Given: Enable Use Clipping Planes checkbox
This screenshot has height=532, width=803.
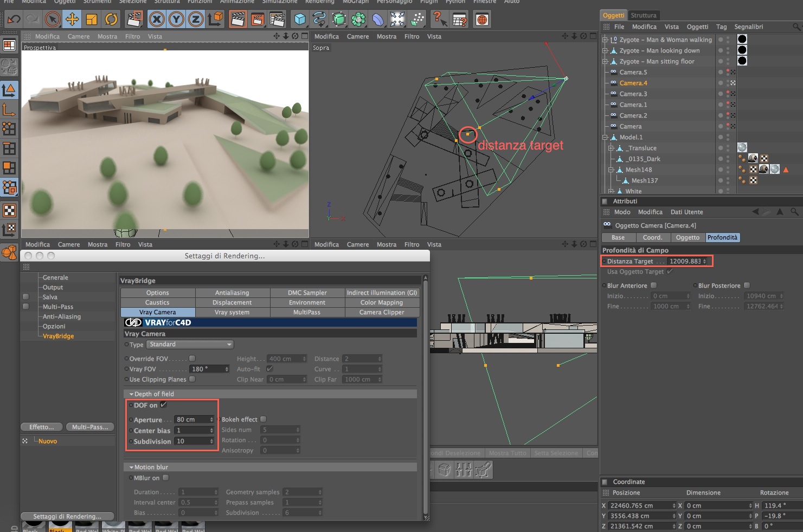Looking at the screenshot, I should (x=192, y=379).
